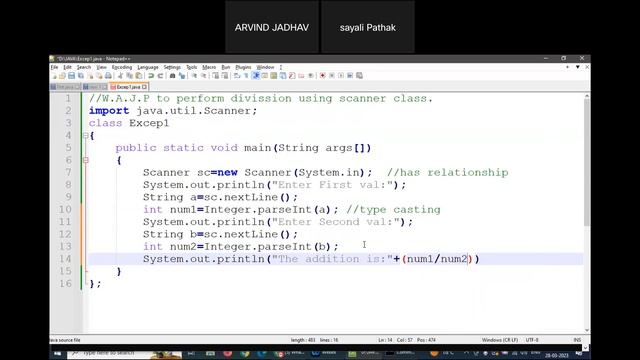
Task: Open the tab list dropdown arrow near the menu bar
Action: pyautogui.click(x=578, y=67)
